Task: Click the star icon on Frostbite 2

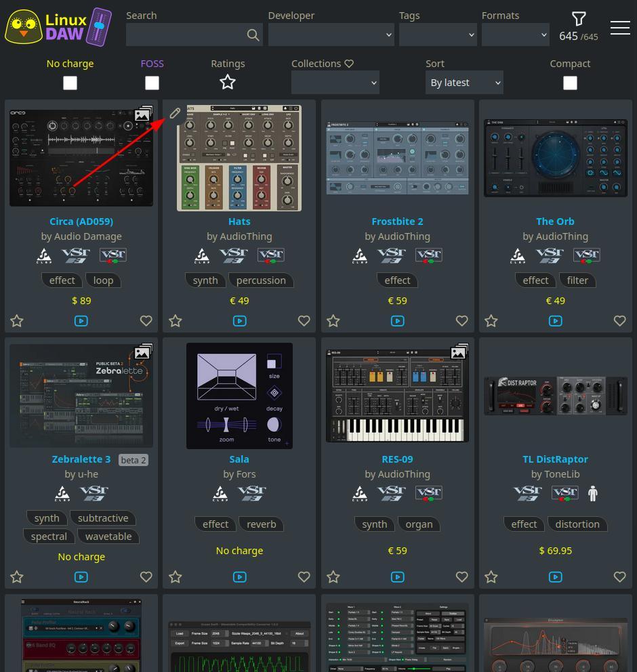Action: click(333, 321)
